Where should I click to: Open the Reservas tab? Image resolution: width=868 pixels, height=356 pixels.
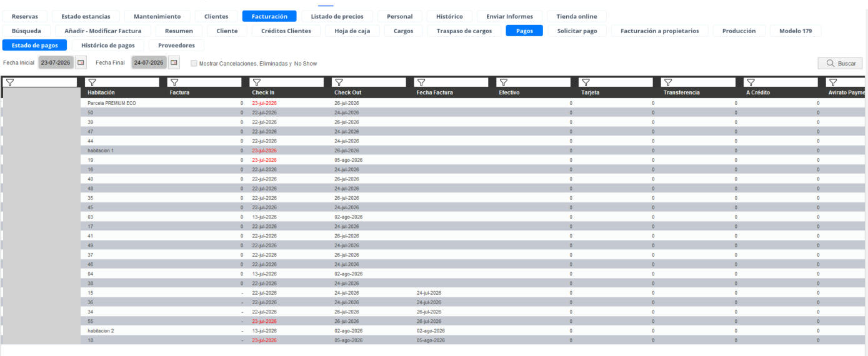click(25, 16)
